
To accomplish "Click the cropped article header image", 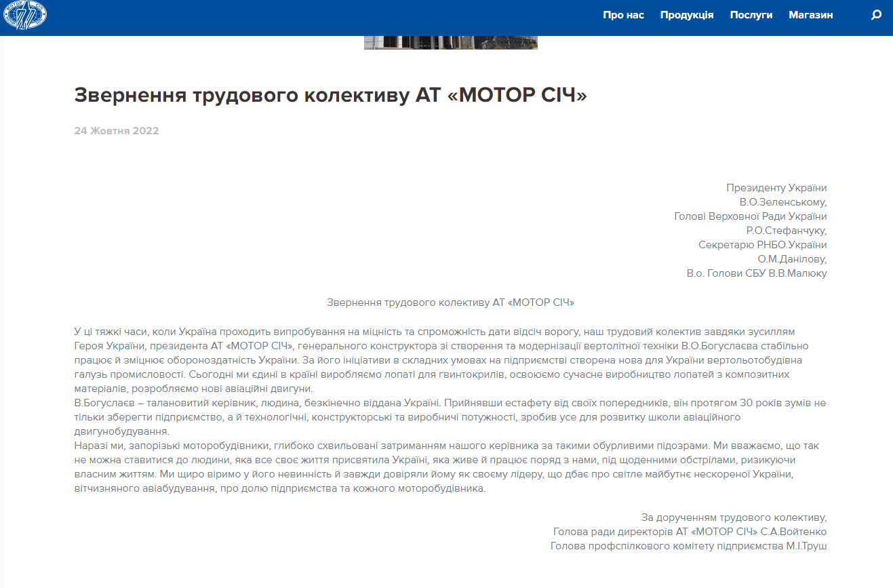I will 450,43.
